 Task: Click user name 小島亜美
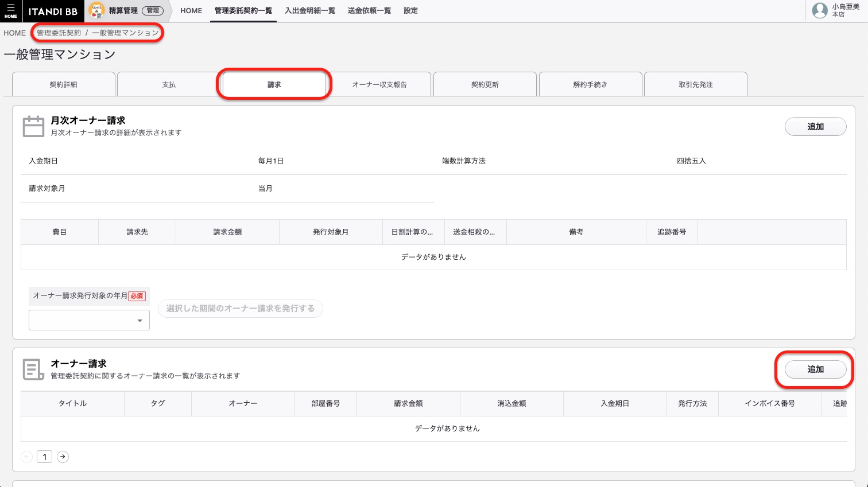(846, 7)
